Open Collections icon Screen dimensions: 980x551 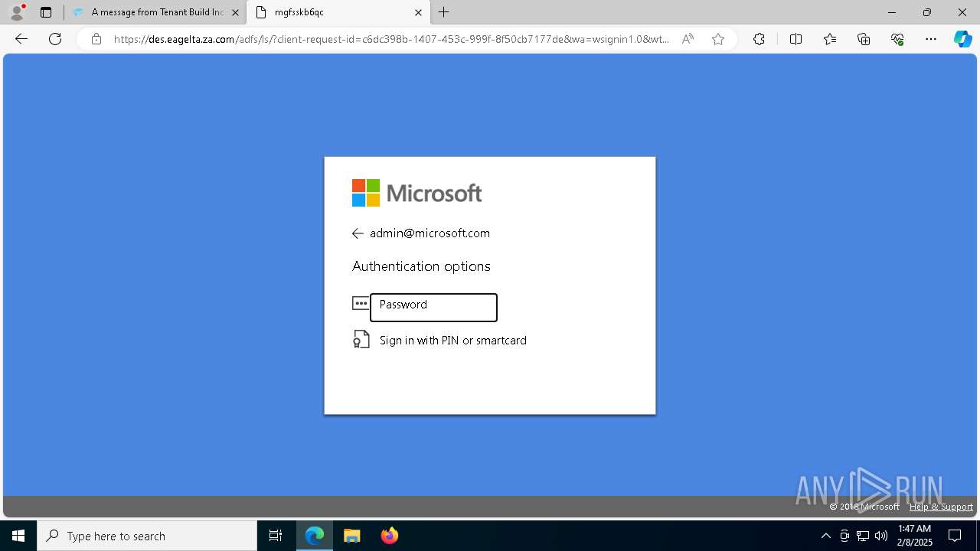point(864,39)
